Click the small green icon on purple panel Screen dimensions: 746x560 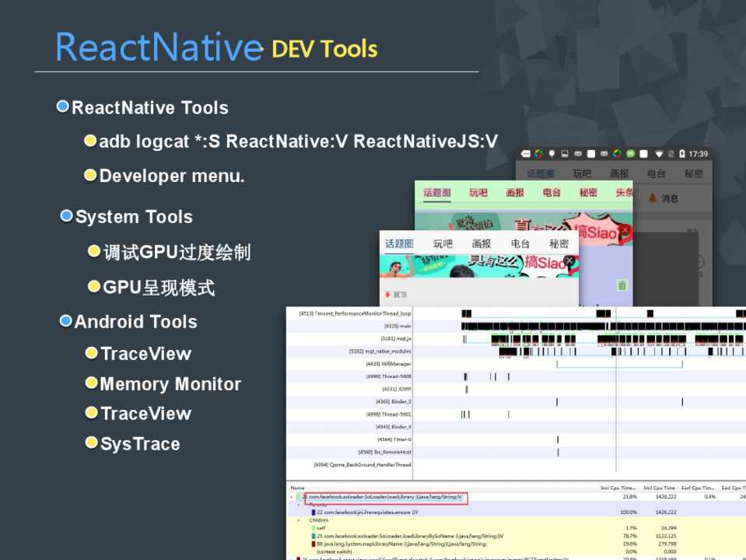tap(622, 285)
